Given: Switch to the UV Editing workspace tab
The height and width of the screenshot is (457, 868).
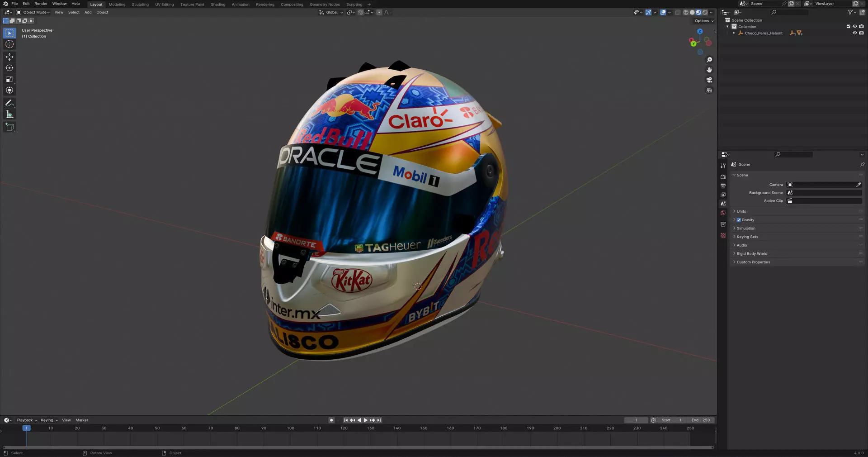Looking at the screenshot, I should [165, 5].
